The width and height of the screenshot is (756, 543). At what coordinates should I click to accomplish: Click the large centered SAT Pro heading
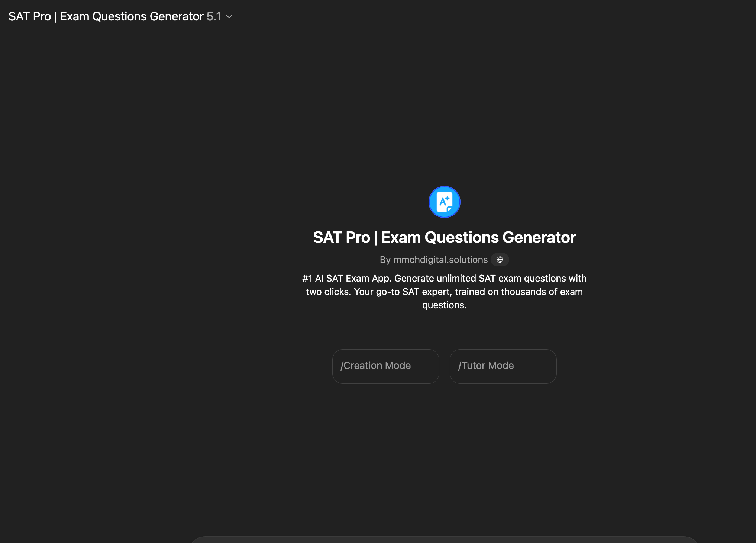click(444, 237)
